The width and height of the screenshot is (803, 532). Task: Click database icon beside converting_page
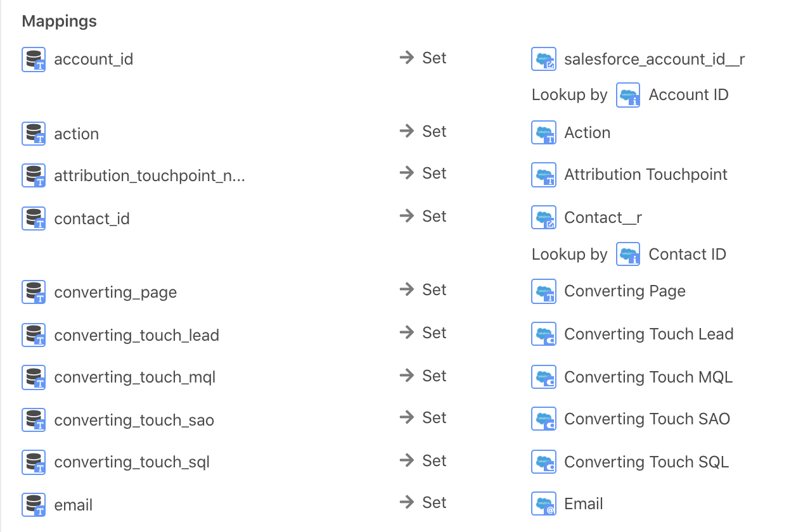pyautogui.click(x=34, y=292)
